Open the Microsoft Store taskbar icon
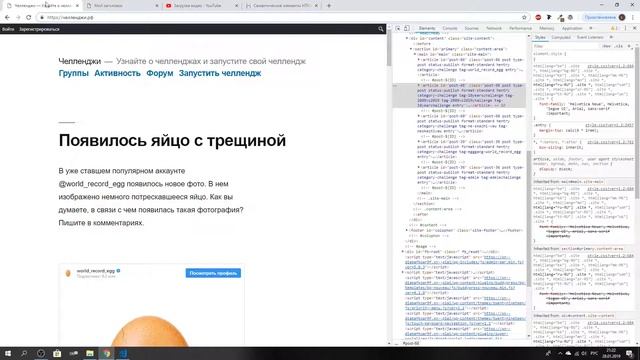 (57, 353)
